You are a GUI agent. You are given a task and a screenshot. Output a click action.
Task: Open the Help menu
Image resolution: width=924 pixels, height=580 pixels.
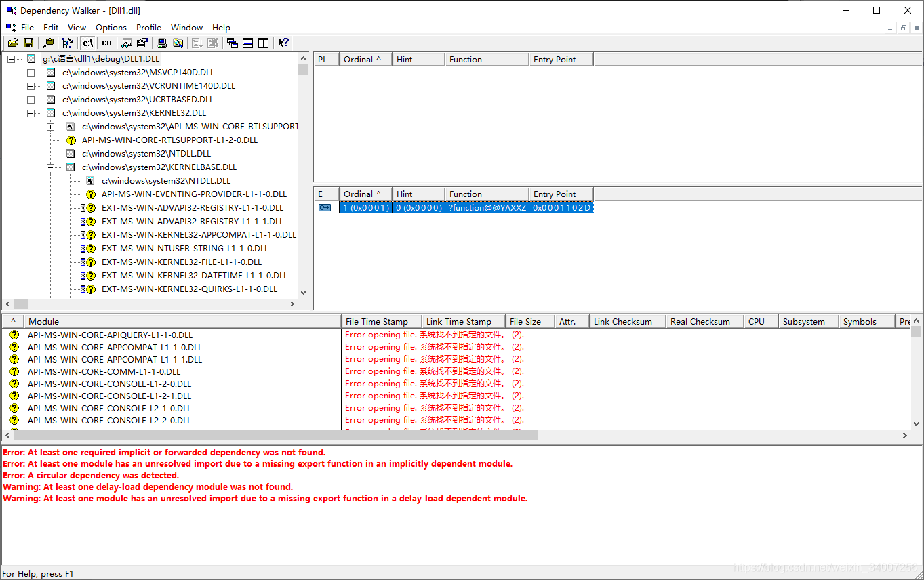point(221,27)
